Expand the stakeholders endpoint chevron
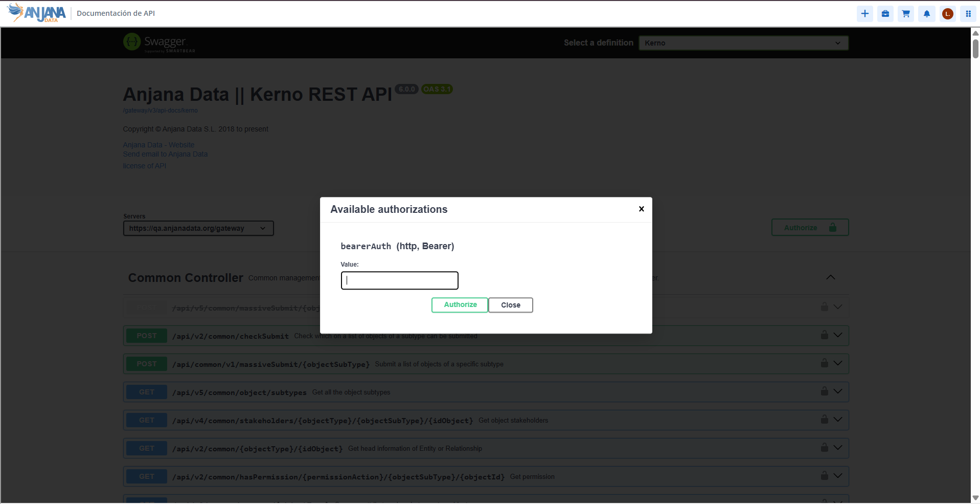Screen dimensions: 980x504 pyautogui.click(x=838, y=420)
